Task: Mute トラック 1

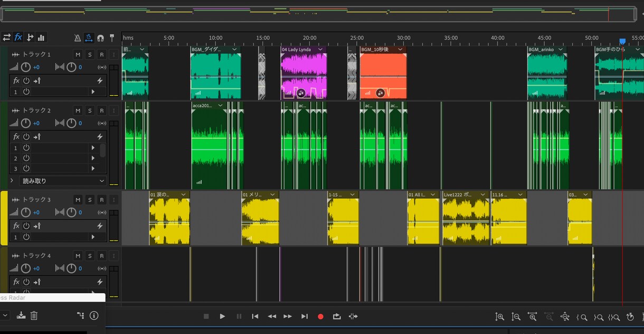Action: coord(78,54)
